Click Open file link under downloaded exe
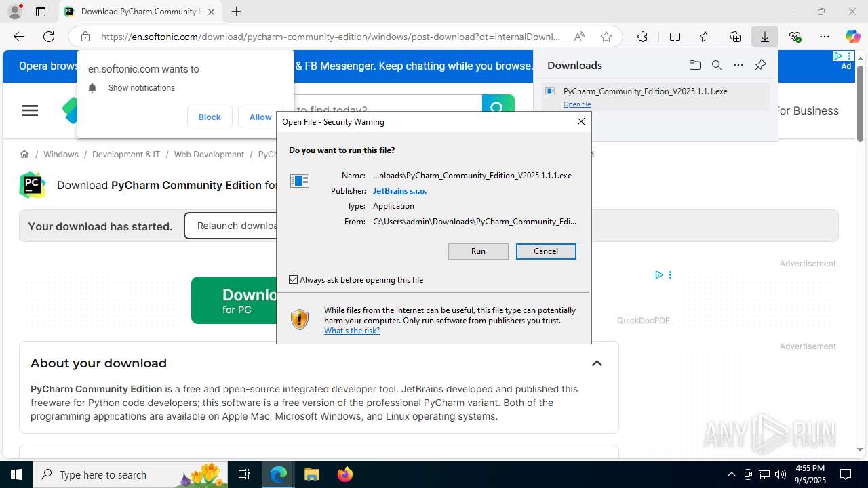This screenshot has width=868, height=488. [577, 104]
